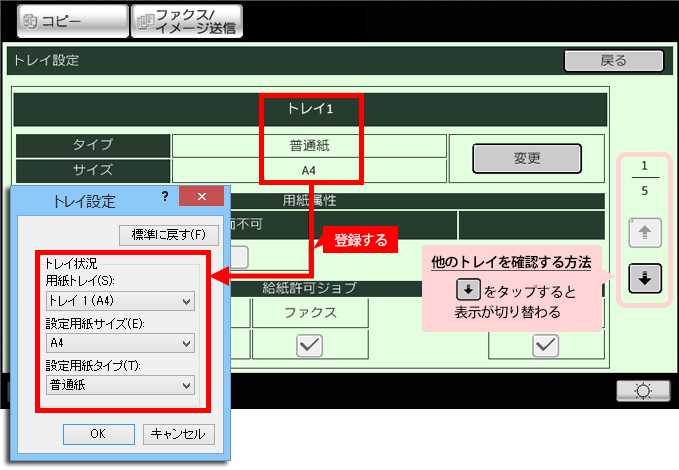
Task: Click the A4 size value cell
Action: pyautogui.click(x=309, y=171)
